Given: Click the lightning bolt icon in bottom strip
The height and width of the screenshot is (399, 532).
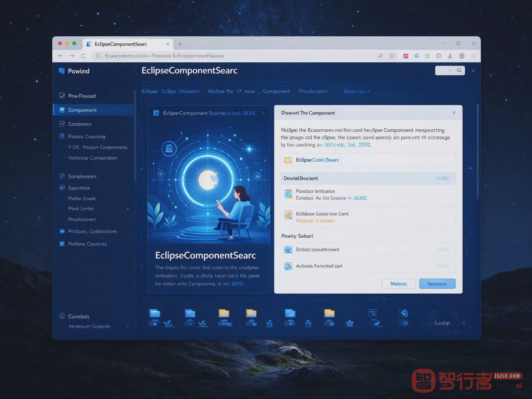Looking at the screenshot, I should [404, 313].
